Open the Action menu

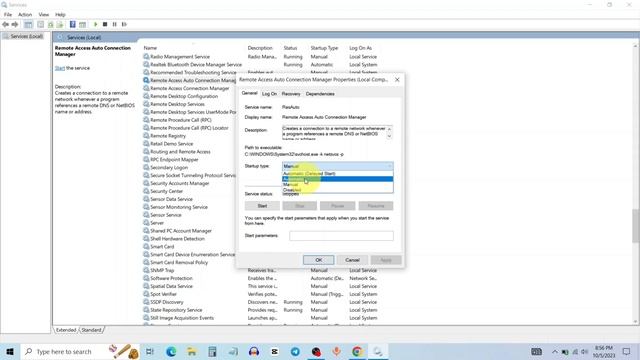(25, 15)
